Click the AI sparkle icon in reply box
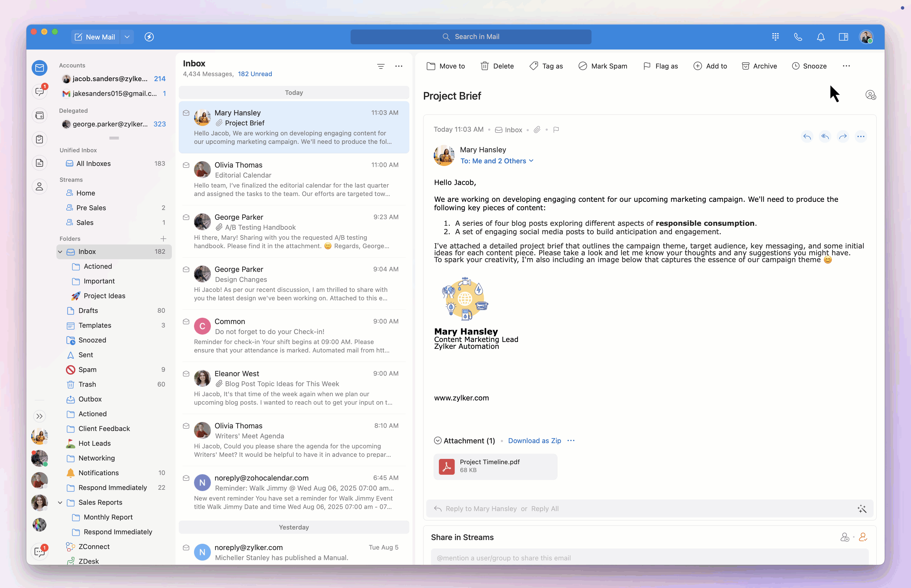911x588 pixels. pos(862,509)
